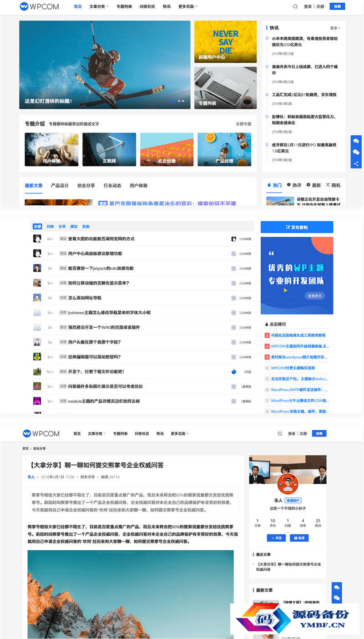Click avatar in 查看大图的功能能否调用官网的方式 row
Viewport: 364px width, 639px height.
click(37, 238)
